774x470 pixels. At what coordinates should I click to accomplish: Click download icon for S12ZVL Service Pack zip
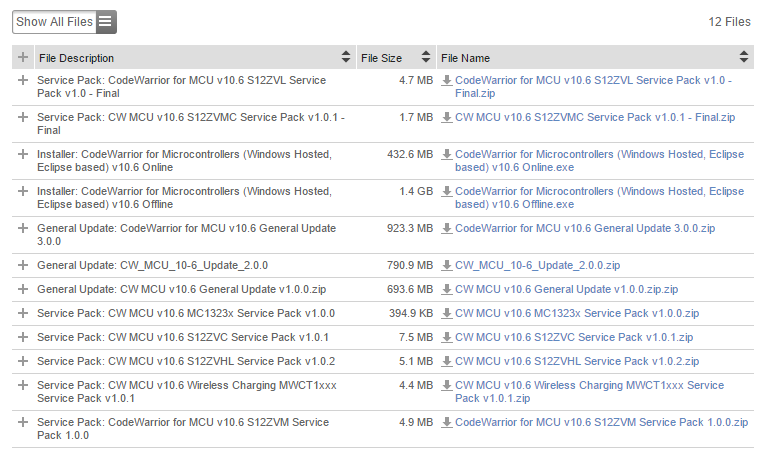(446, 80)
